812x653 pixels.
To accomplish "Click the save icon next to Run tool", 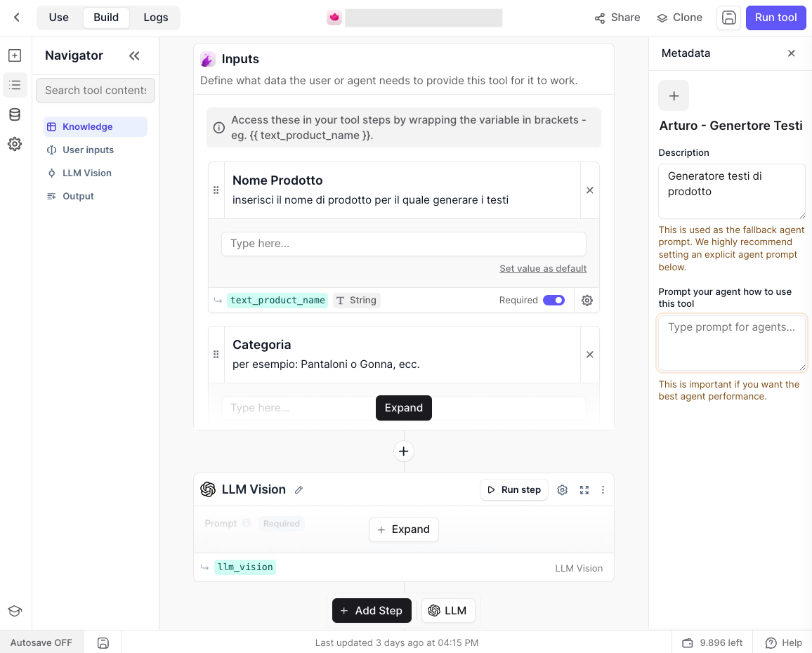I will point(728,18).
